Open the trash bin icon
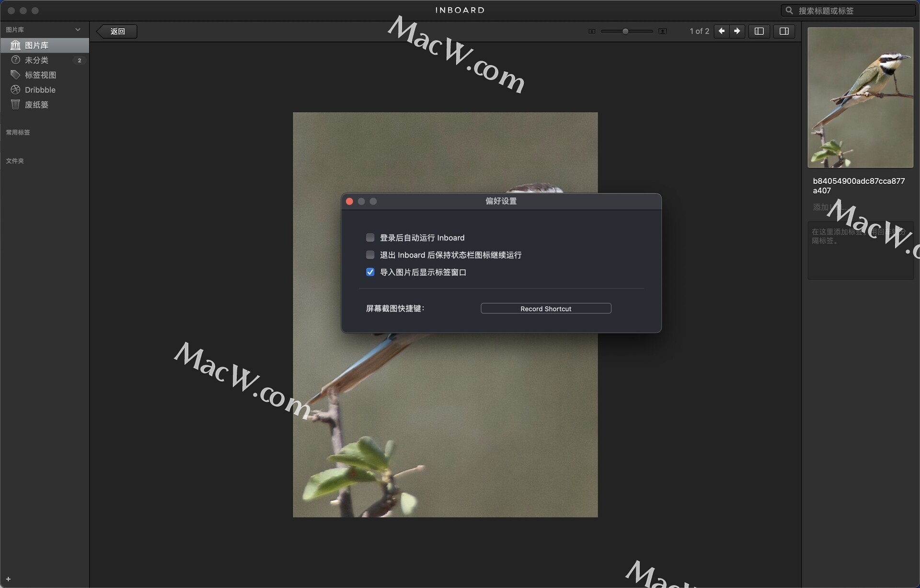The image size is (920, 588). [x=15, y=104]
